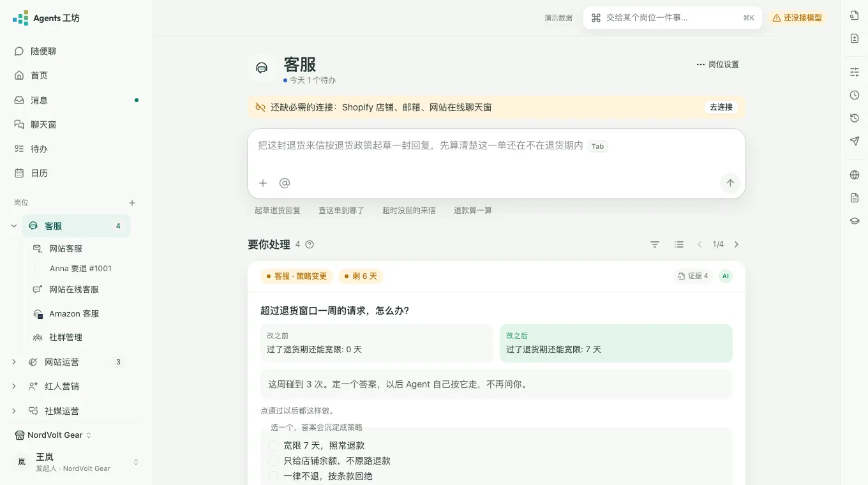Open the filter icon for 要你处理
Screen dimensions: 868x485
point(655,244)
